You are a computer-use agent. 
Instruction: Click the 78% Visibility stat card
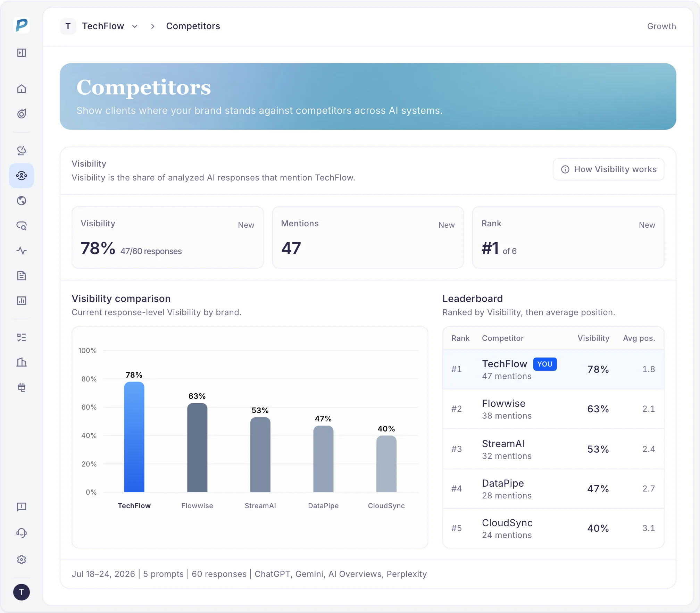(168, 237)
